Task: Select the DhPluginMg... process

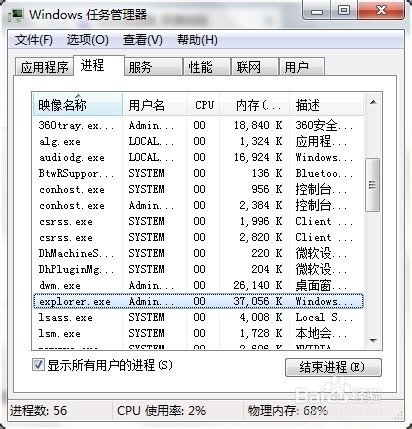Action: [x=198, y=269]
